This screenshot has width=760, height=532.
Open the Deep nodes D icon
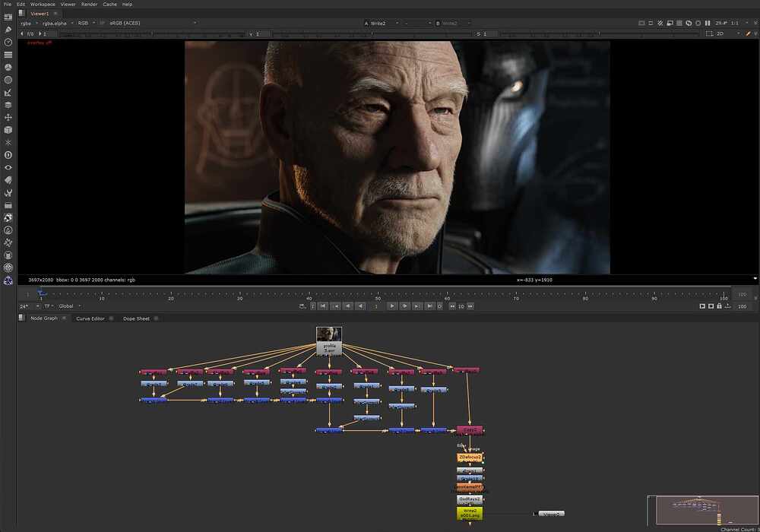8,155
